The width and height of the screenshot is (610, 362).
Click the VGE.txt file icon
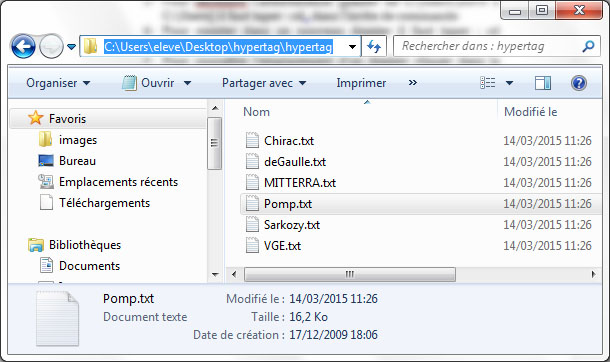click(252, 245)
